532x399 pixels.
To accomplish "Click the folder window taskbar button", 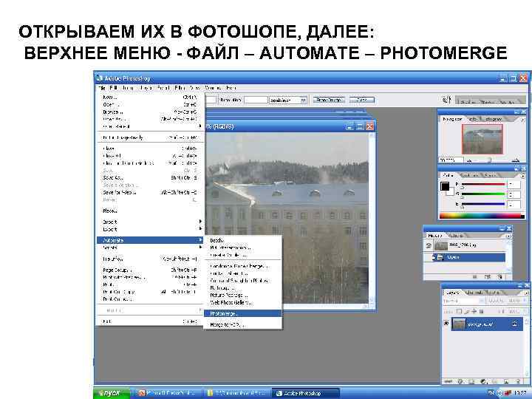I will [x=236, y=393].
